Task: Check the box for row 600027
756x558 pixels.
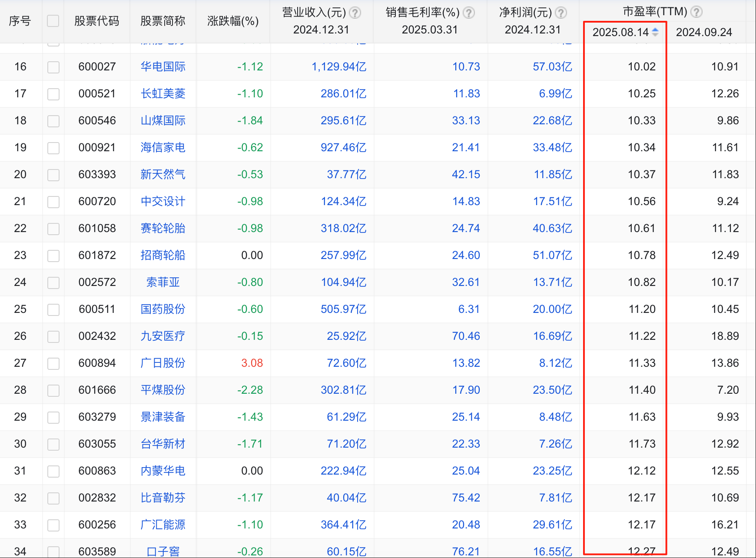Action: pos(53,67)
